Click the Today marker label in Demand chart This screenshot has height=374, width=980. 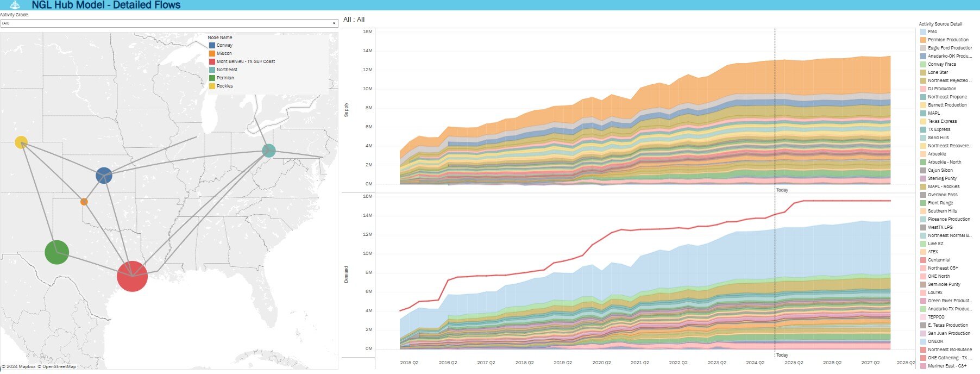[x=782, y=355]
